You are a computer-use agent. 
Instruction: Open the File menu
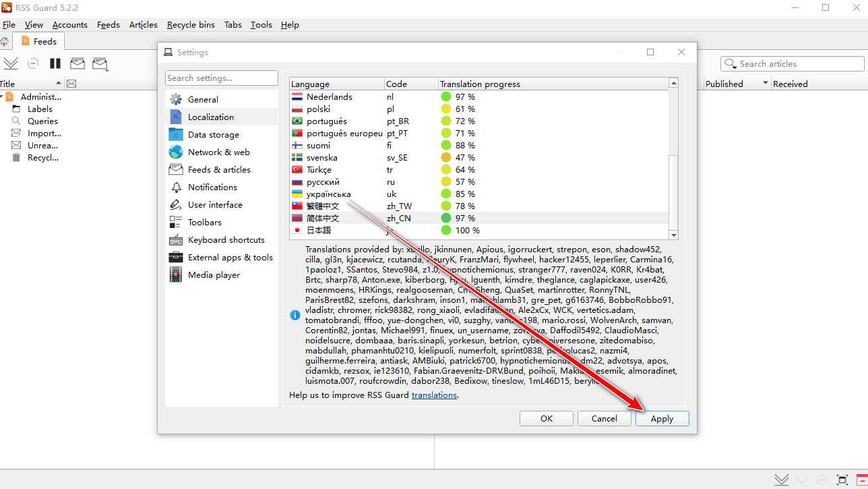click(x=9, y=25)
